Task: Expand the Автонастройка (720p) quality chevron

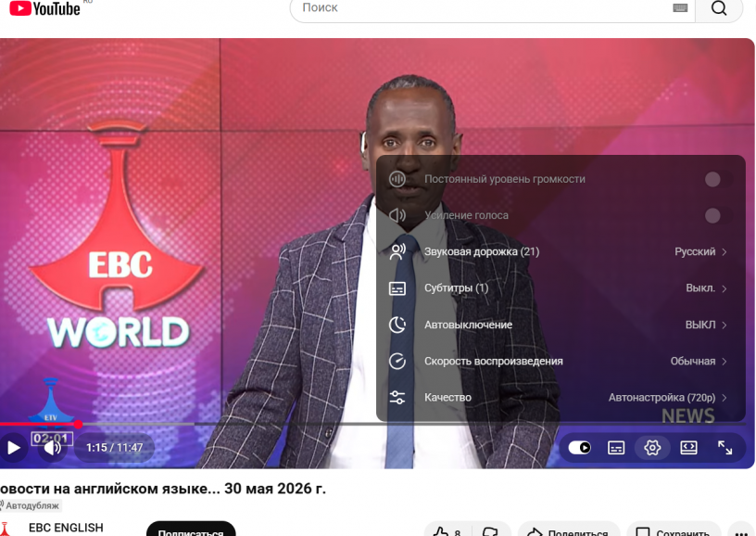Action: 724,398
